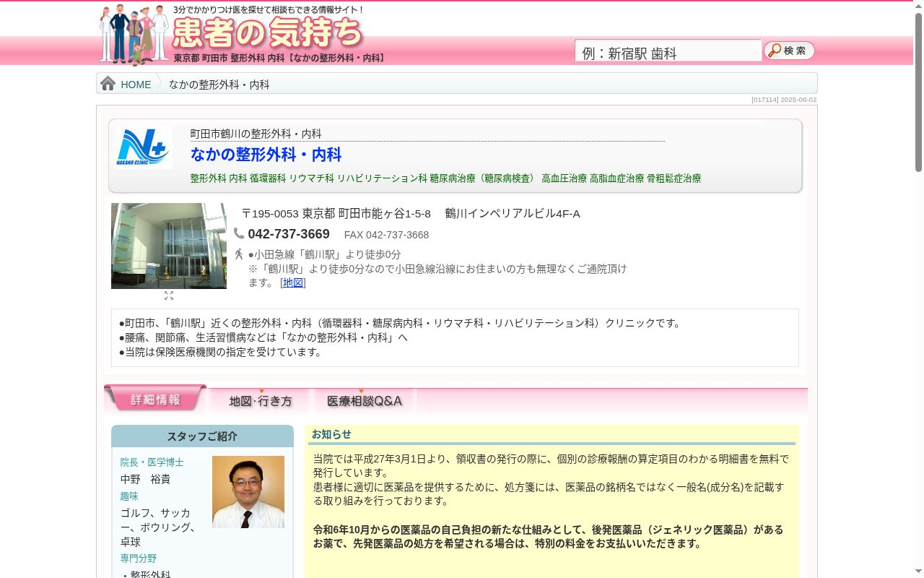Focus the search field showing 例：新宿駅 歯科
Screen dimensions: 924x578
coord(668,51)
